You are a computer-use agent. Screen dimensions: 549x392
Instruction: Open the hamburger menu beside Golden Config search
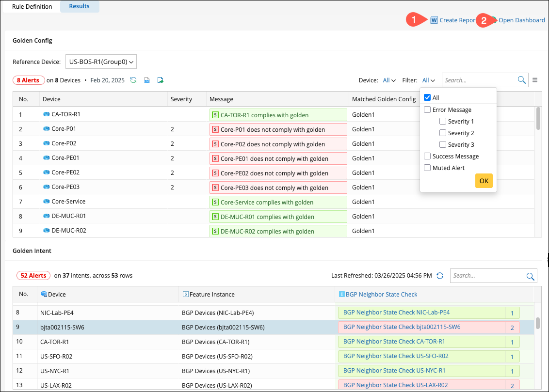(535, 80)
